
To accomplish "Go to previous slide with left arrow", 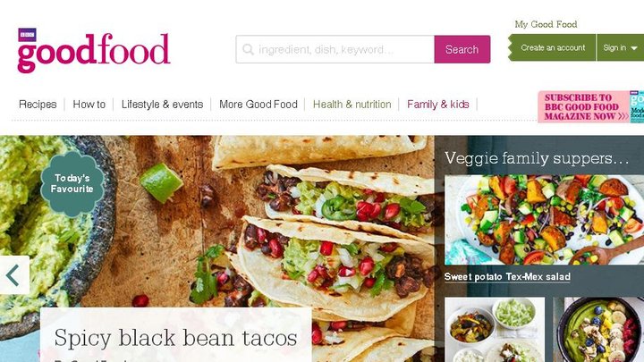I will [x=14, y=275].
